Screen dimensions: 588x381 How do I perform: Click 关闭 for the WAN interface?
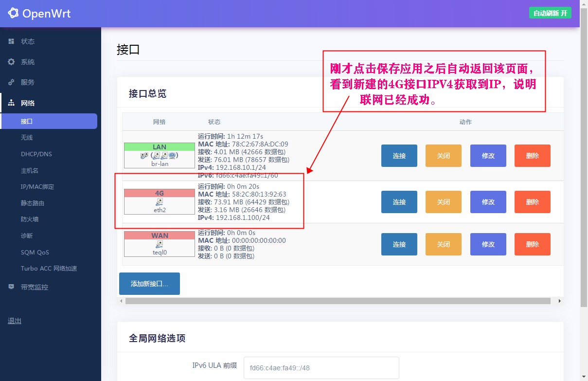point(444,244)
